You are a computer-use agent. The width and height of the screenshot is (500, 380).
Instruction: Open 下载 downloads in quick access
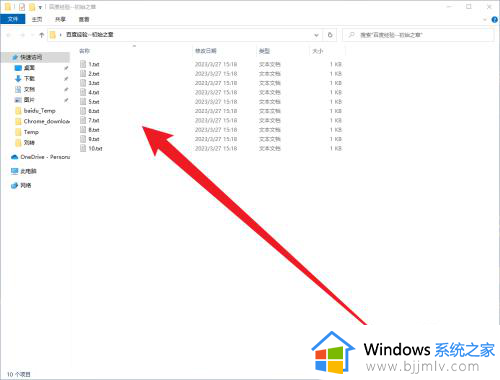coord(29,79)
